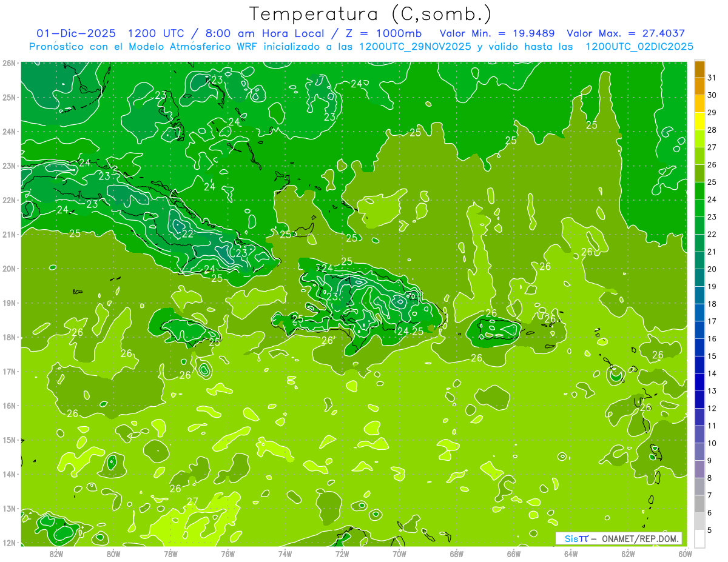Click the "18N" latitude axis label
The image size is (728, 562).
coord(8,337)
